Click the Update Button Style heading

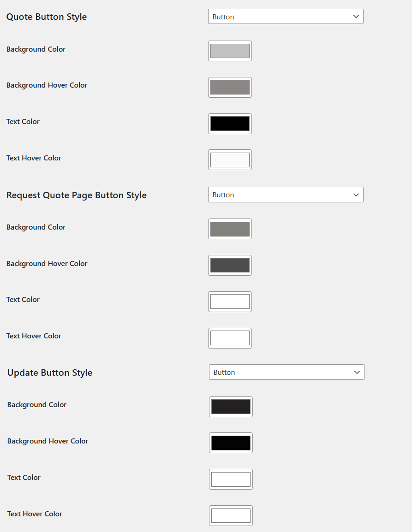tap(49, 372)
